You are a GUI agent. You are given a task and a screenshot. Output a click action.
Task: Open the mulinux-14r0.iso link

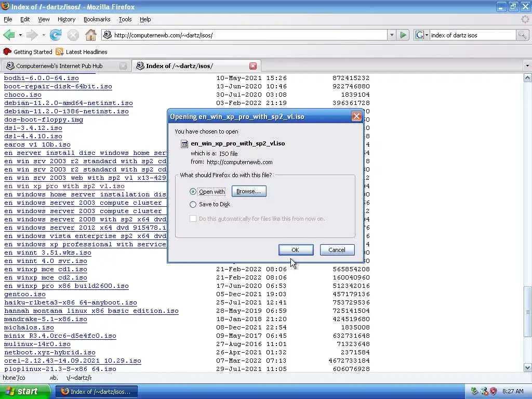coord(37,344)
